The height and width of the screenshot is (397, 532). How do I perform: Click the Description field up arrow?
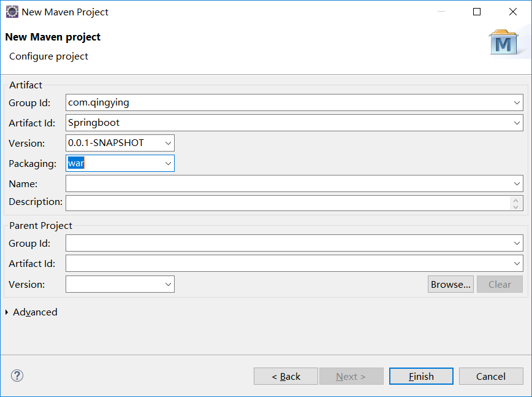click(x=515, y=201)
